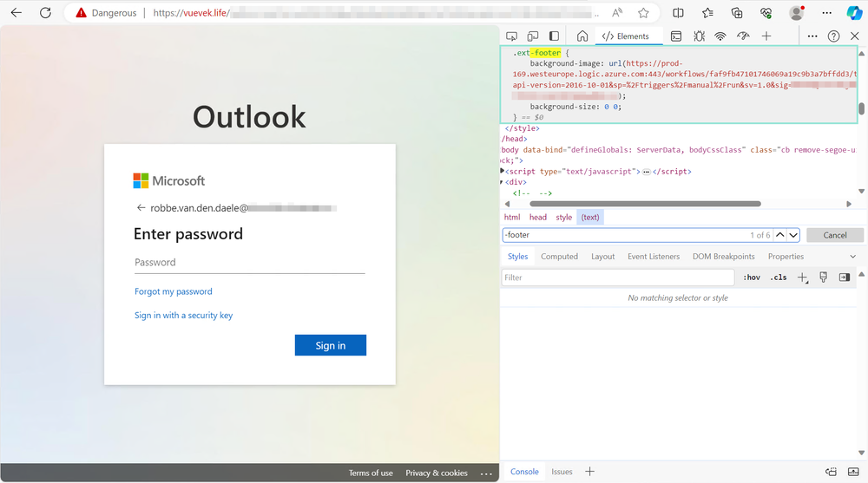Switch to the Issues drawer tab
The height and width of the screenshot is (483, 868).
click(x=562, y=472)
